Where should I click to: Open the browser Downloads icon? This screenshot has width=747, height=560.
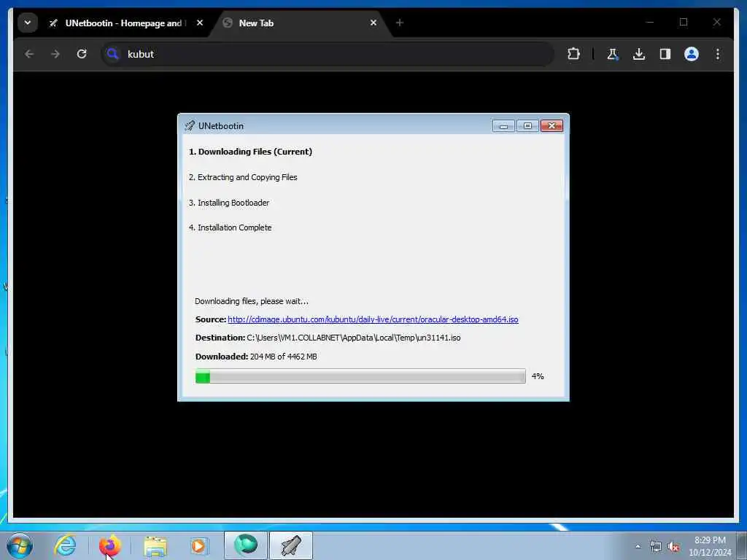coord(639,54)
